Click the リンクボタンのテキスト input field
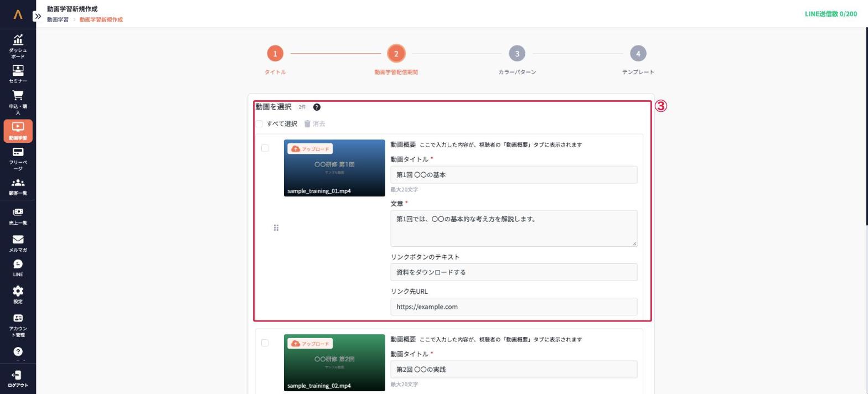 [514, 272]
